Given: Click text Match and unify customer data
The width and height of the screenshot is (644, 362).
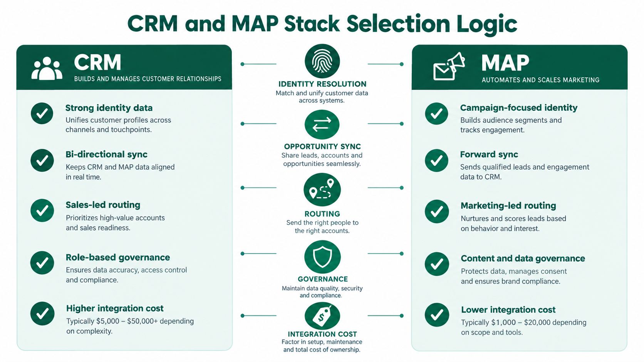Looking at the screenshot, I should [x=322, y=93].
